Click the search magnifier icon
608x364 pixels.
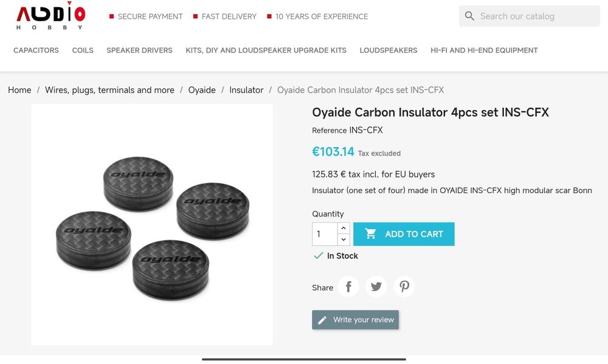tap(469, 16)
